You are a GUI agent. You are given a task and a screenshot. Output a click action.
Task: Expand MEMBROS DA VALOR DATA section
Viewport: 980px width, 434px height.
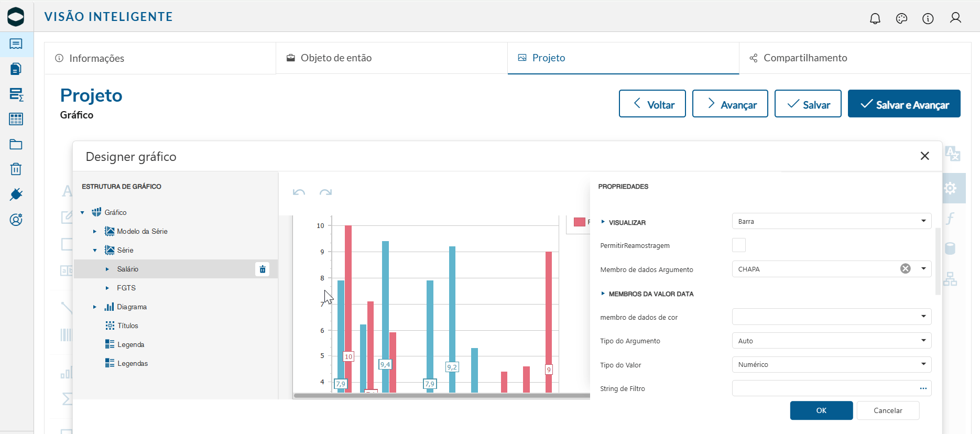603,294
